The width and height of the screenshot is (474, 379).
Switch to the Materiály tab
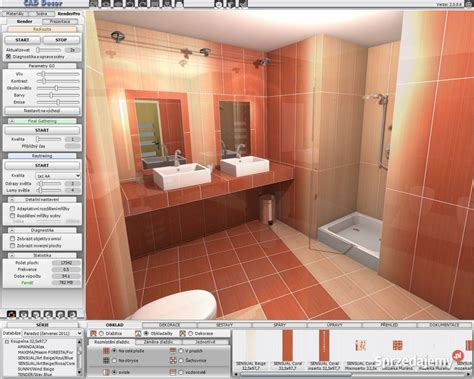coord(15,14)
